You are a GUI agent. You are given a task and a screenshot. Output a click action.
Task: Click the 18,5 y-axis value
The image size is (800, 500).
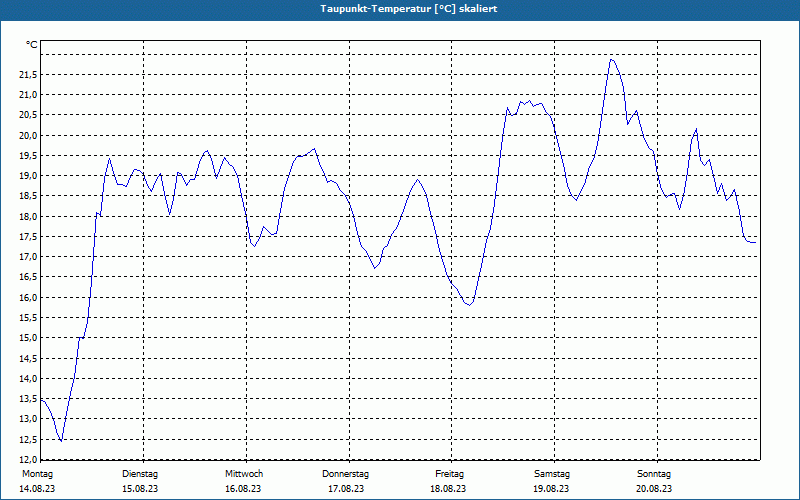pyautogui.click(x=28, y=196)
